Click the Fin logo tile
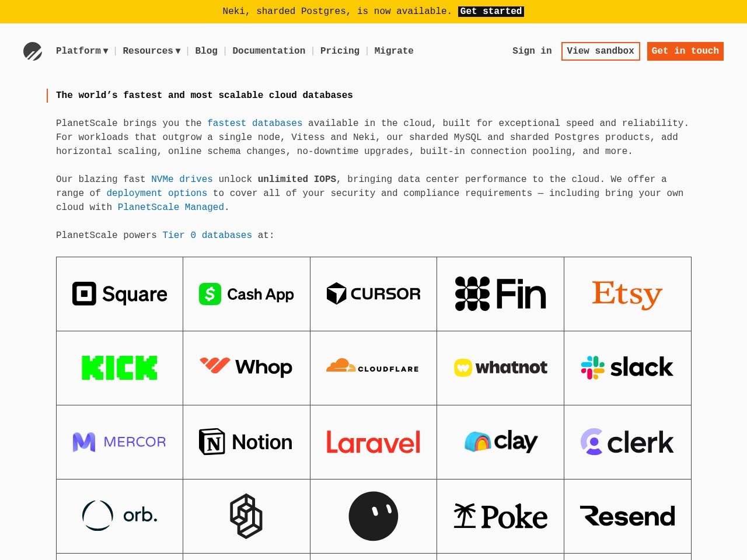The image size is (747, 560). coord(500,294)
